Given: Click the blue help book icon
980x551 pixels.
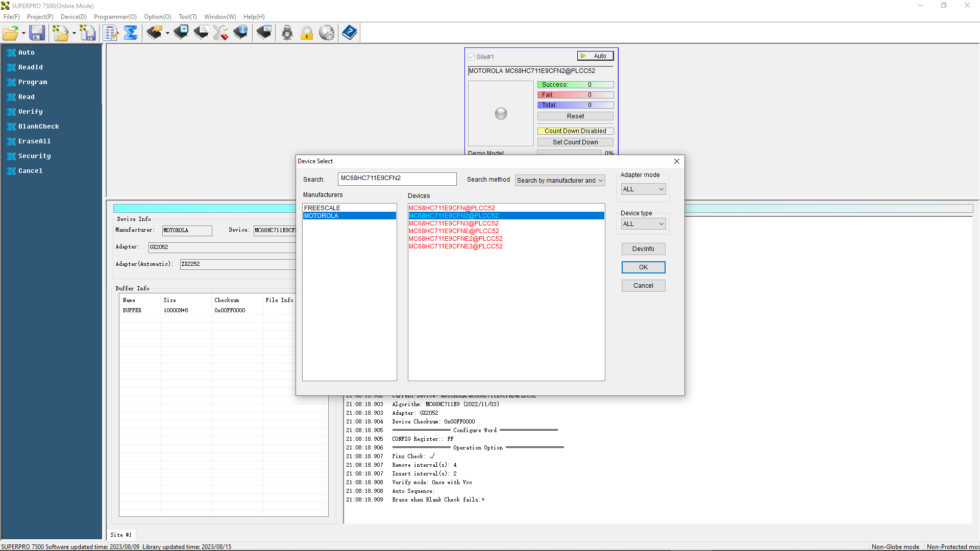Looking at the screenshot, I should click(350, 33).
